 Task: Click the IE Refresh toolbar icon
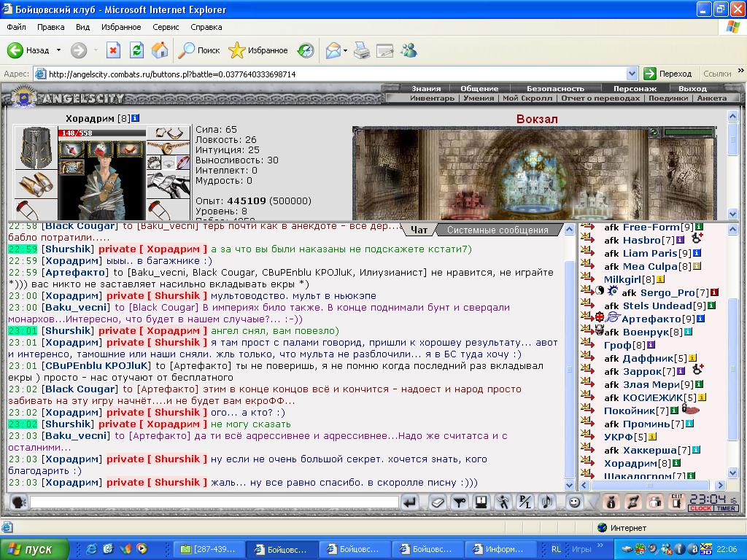(136, 50)
